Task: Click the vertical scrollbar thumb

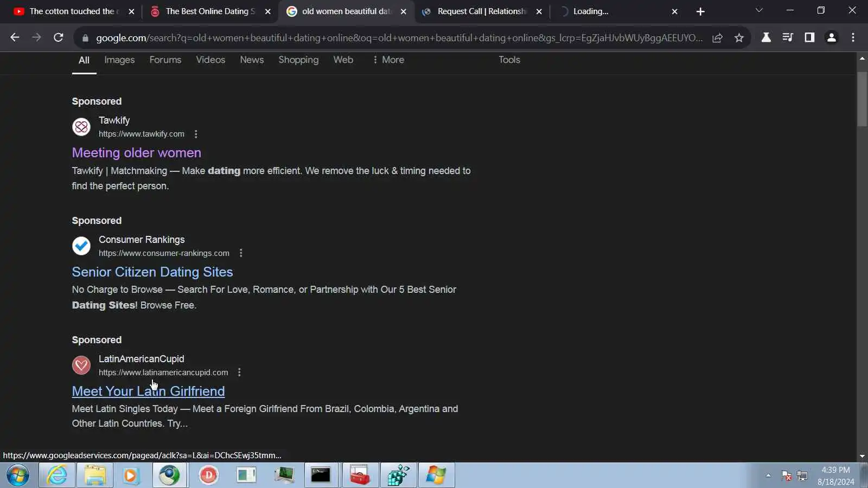Action: click(x=862, y=99)
